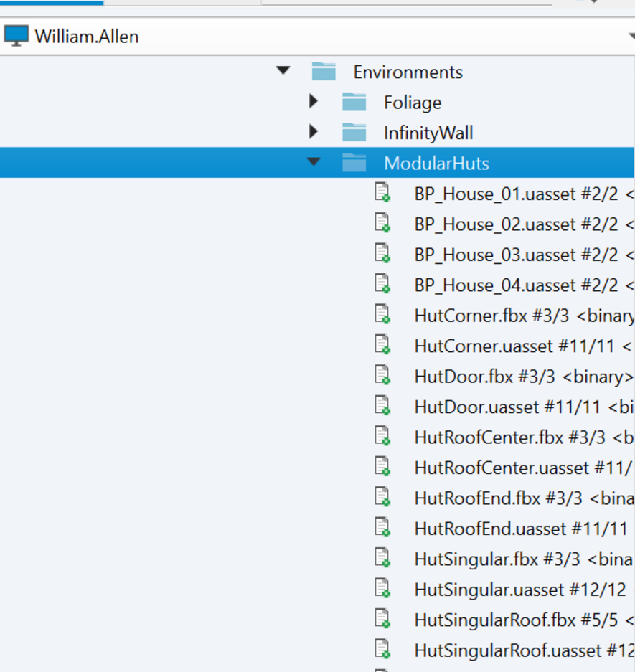Click the HutDoor.uasset file icon

pos(382,405)
